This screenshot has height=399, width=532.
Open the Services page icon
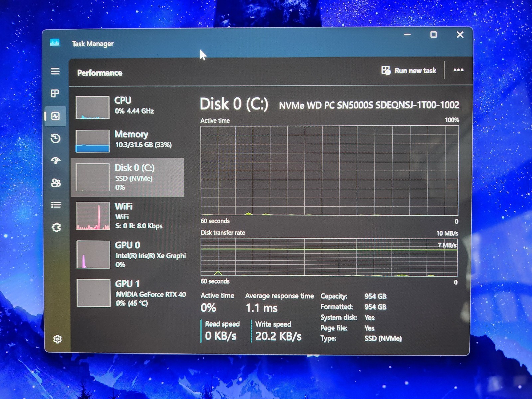[x=56, y=227]
